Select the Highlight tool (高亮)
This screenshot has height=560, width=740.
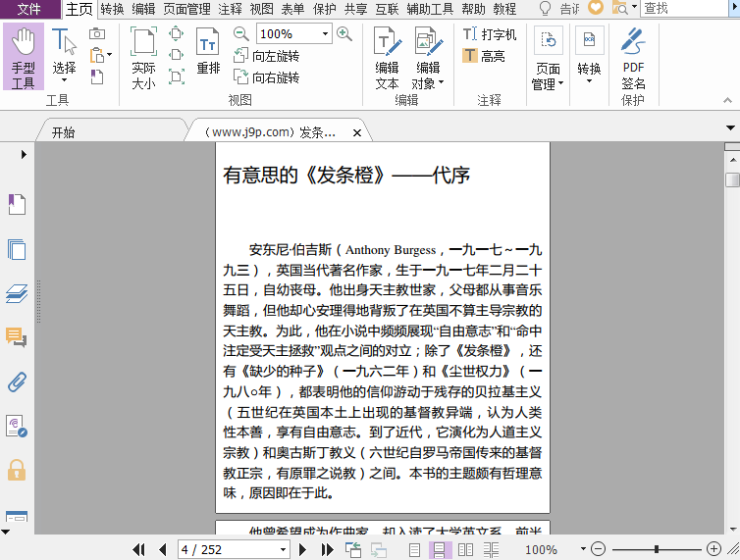pos(484,56)
